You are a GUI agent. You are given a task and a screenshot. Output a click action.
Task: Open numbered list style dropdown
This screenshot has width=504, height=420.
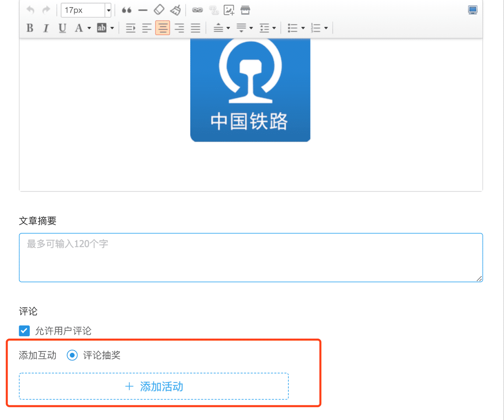(x=326, y=28)
